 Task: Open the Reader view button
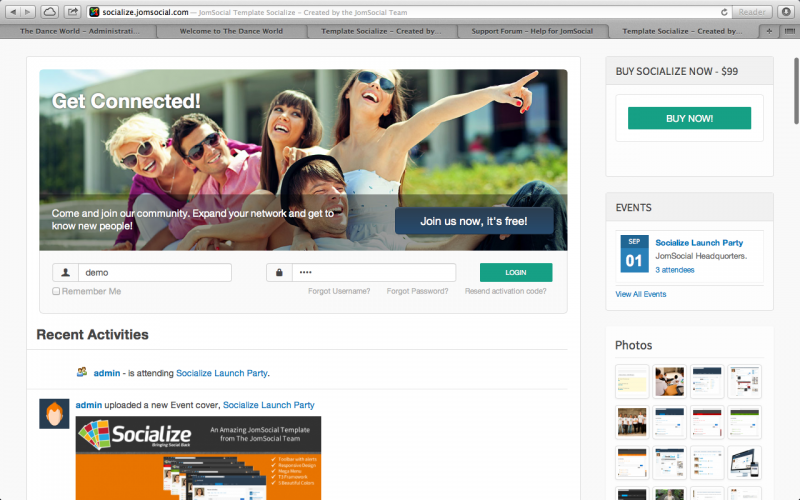click(752, 12)
